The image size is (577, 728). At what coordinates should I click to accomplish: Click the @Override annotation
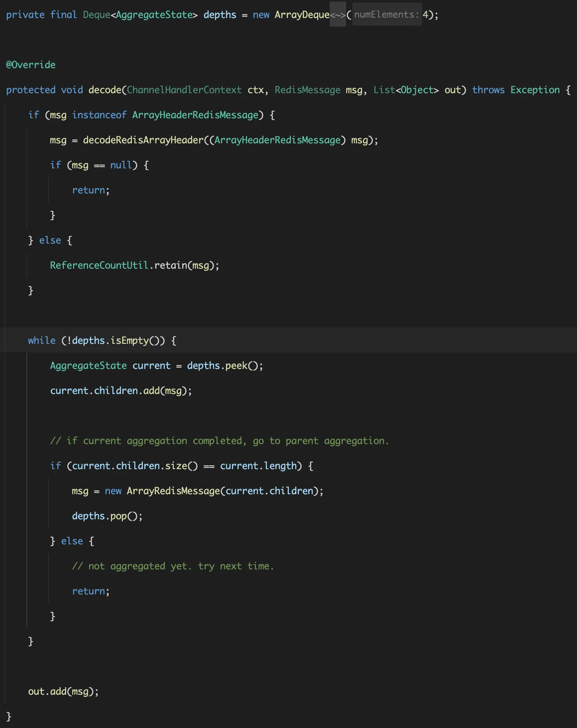tap(31, 65)
